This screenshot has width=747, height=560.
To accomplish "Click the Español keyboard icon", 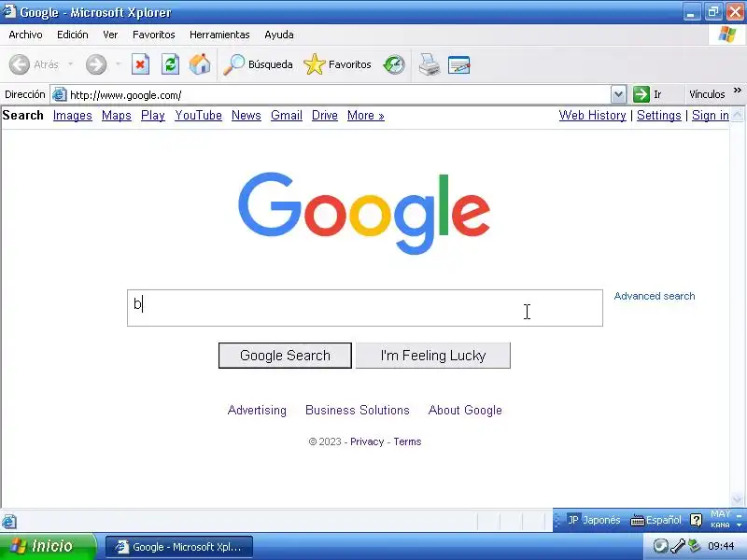I will pyautogui.click(x=638, y=520).
